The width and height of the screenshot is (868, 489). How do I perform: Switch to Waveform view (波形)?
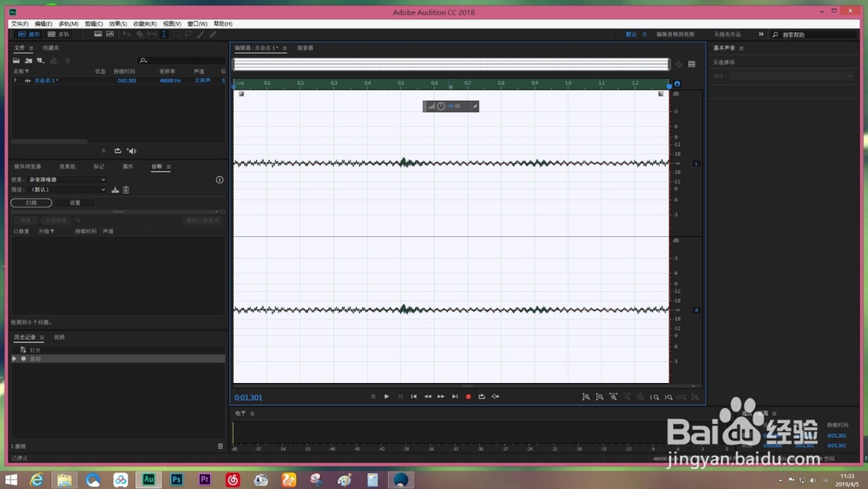click(x=29, y=35)
